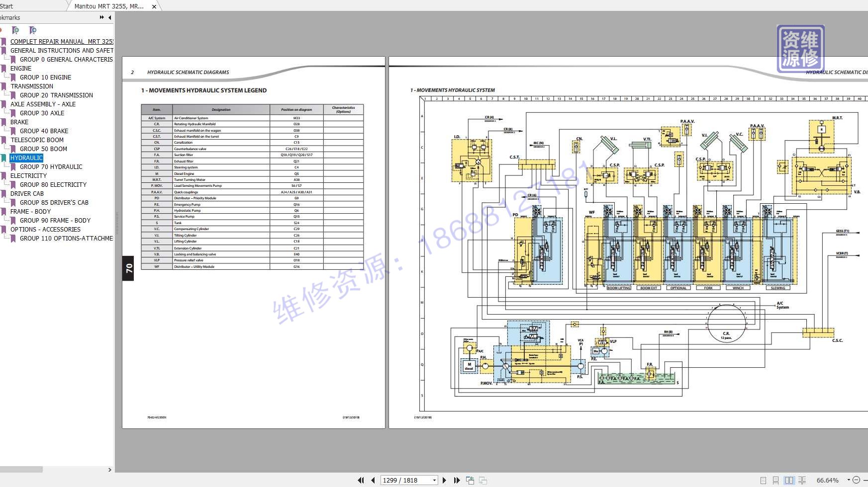Go to the first page

pos(361,480)
